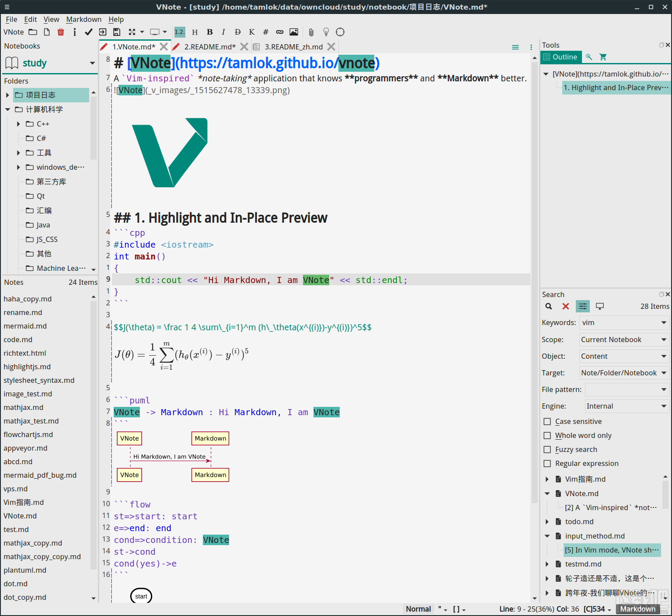Select outline entry '1. Highlight and In-Place Prev…'

tap(616, 87)
